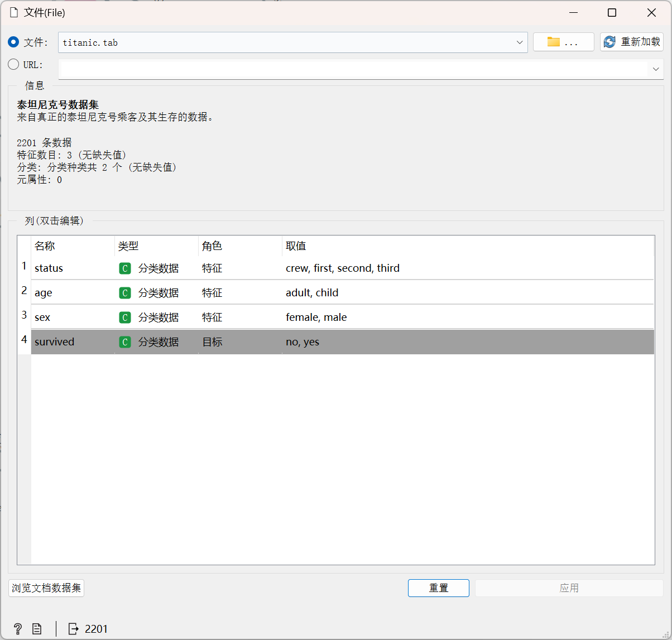Click the 类型 column header

tap(157, 246)
